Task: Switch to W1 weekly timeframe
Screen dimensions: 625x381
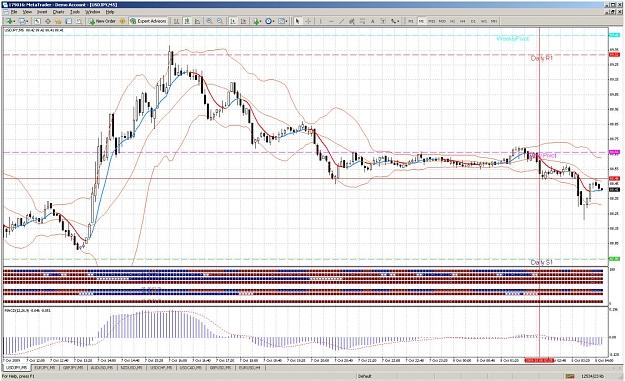Action: 483,21
